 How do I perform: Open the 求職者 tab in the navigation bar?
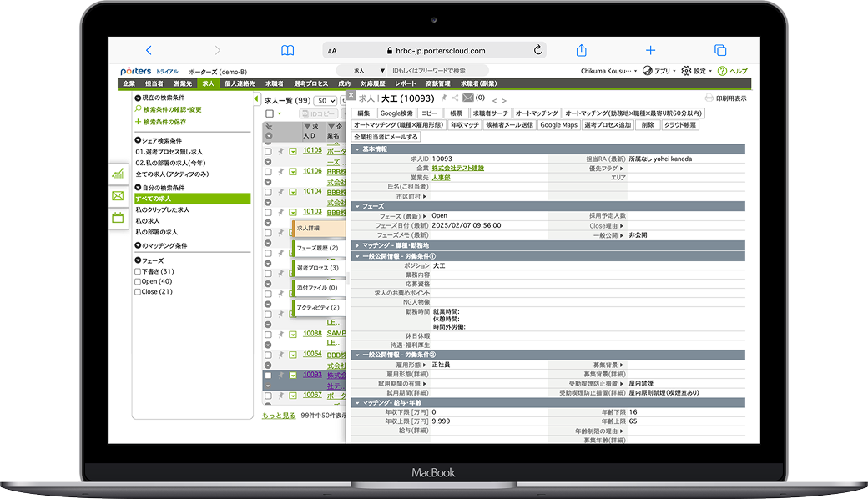coord(274,83)
